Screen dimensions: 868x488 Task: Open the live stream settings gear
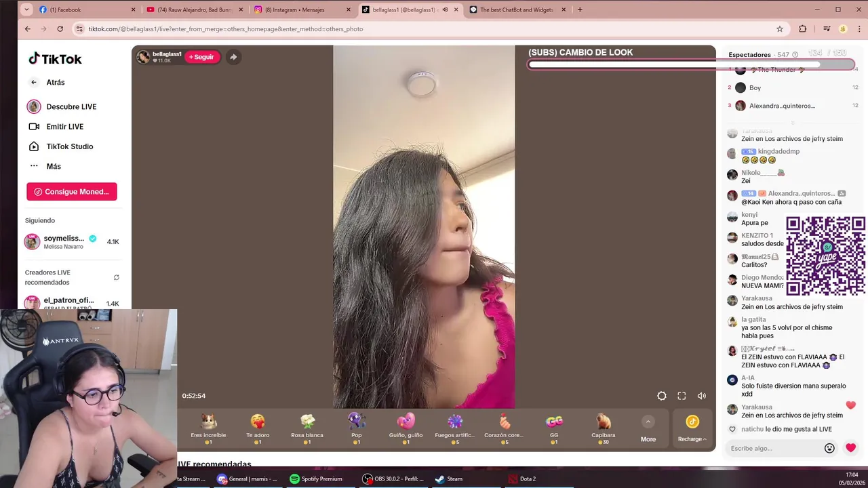[x=662, y=396]
